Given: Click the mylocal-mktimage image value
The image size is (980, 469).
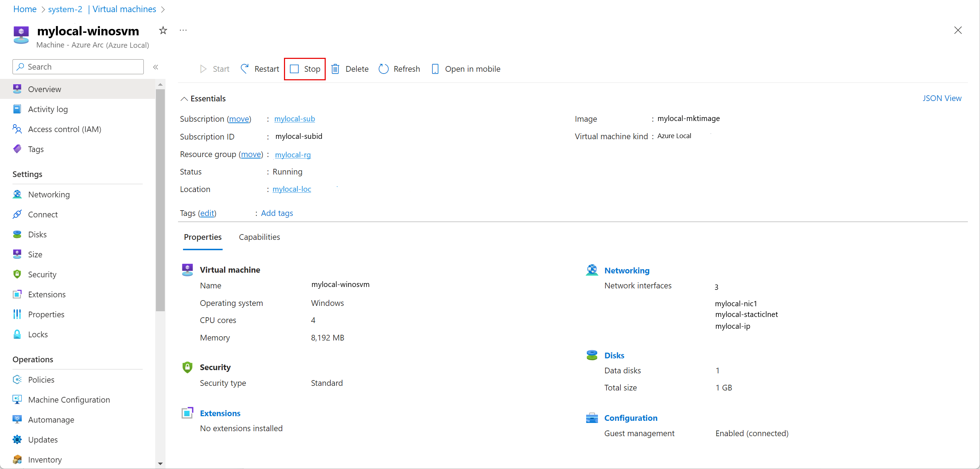Looking at the screenshot, I should tap(688, 118).
